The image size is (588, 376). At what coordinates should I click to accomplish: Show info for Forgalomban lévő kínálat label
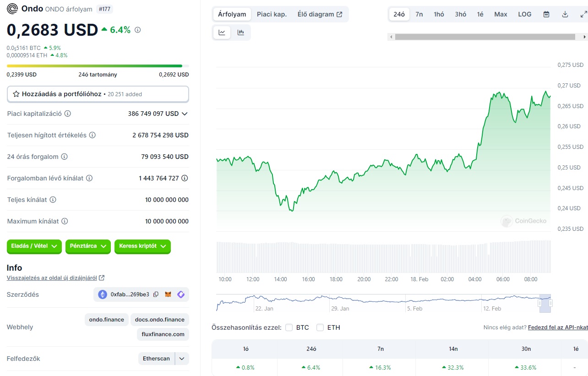coord(89,178)
